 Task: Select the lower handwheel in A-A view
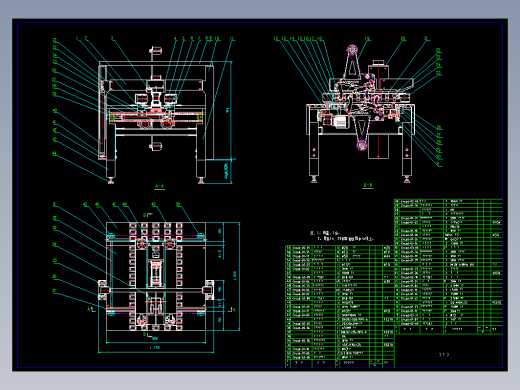tap(155, 146)
